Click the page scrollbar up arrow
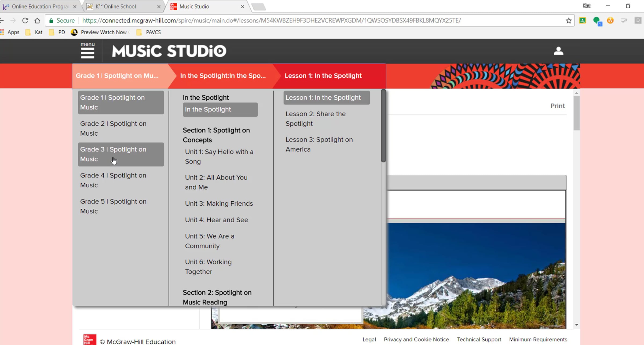The height and width of the screenshot is (345, 644). 576,93
